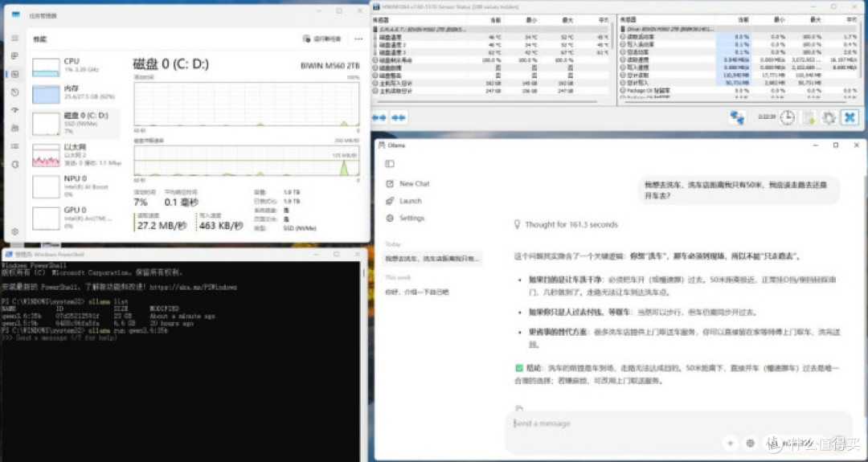Click HWiNFO clock reset timer icon
868x462 pixels.
[x=787, y=117]
